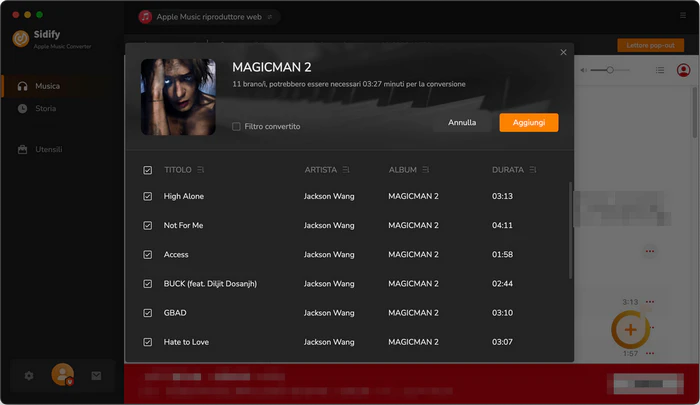The height and width of the screenshot is (405, 700).
Task: Click the Annulla button
Action: click(x=462, y=122)
